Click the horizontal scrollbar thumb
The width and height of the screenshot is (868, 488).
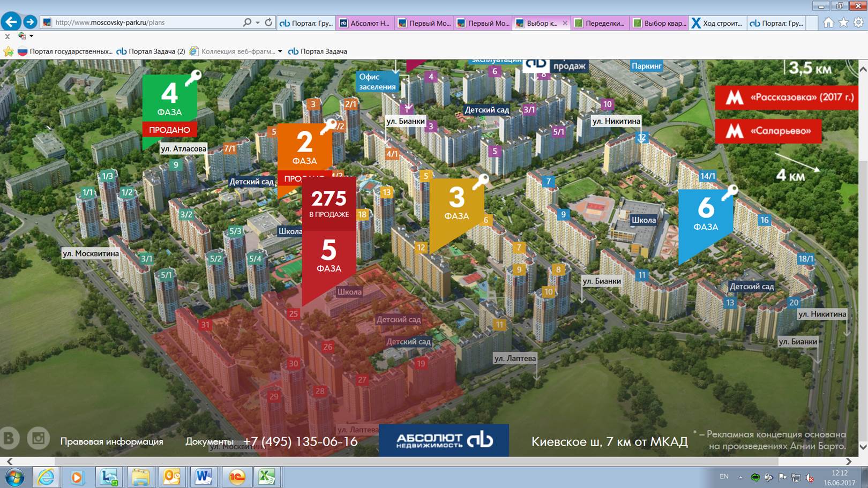416,461
